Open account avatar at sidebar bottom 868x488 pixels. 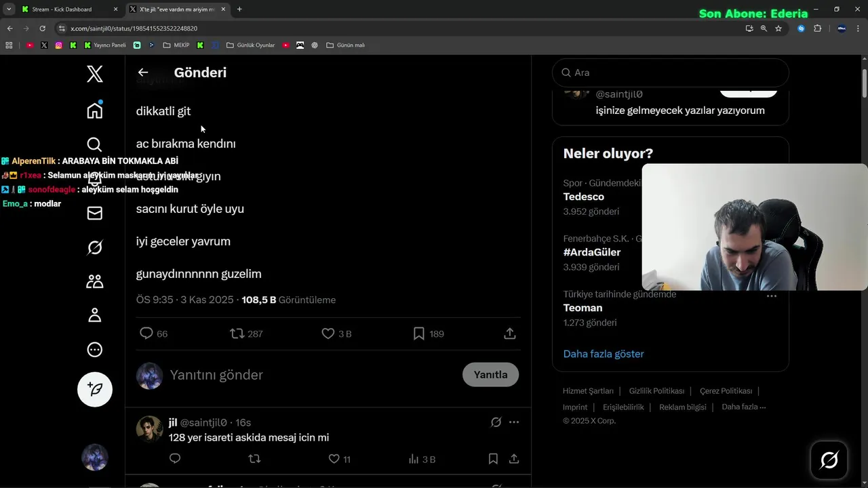coord(95,457)
